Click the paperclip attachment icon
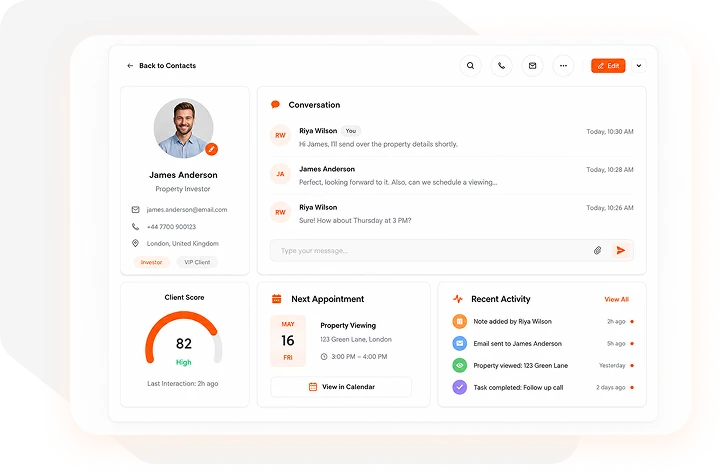 [x=597, y=251]
